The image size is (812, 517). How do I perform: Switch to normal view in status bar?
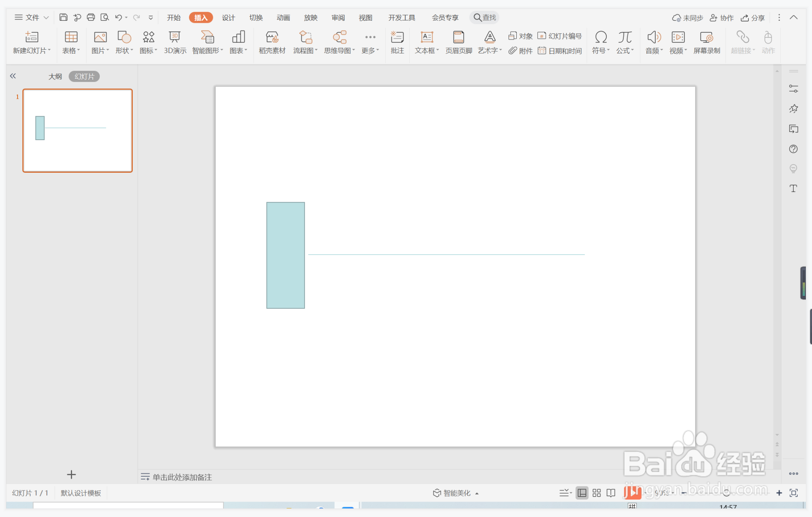pos(582,493)
